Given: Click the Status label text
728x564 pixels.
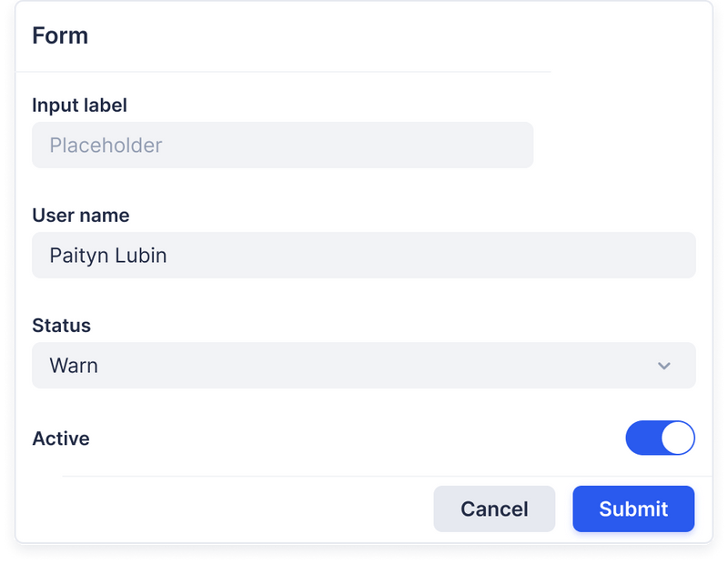Looking at the screenshot, I should pyautogui.click(x=60, y=326).
